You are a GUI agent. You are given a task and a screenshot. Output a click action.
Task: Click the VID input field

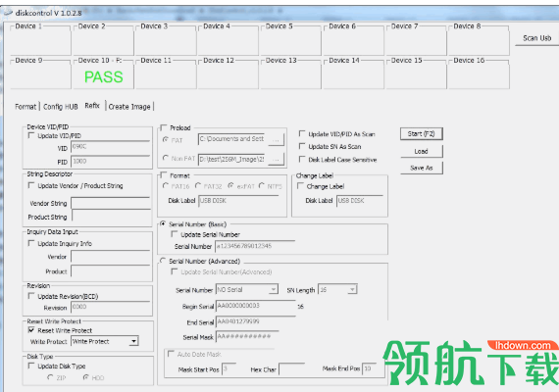pyautogui.click(x=111, y=147)
